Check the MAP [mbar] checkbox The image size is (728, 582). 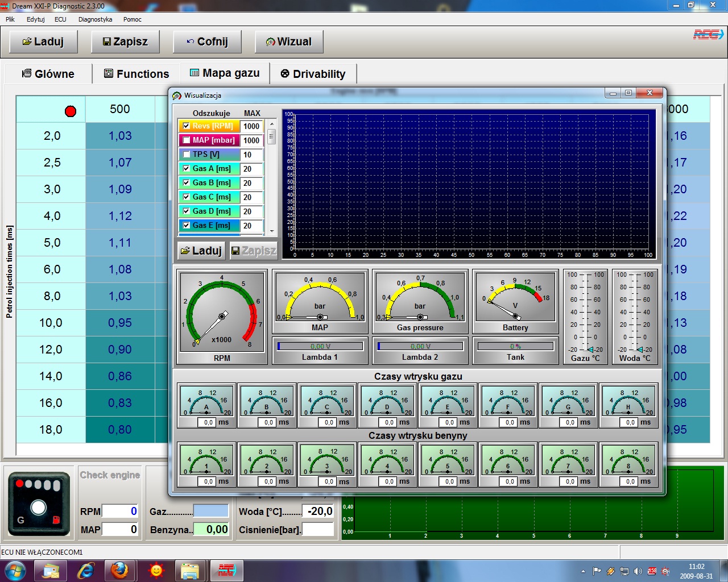click(186, 140)
